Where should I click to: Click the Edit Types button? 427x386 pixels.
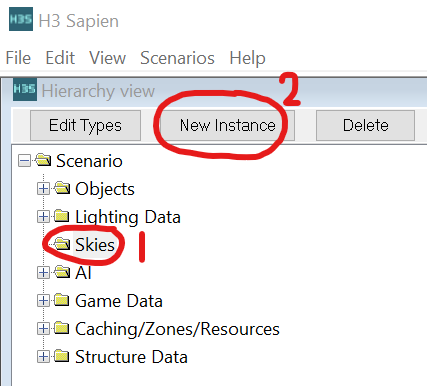click(85, 126)
